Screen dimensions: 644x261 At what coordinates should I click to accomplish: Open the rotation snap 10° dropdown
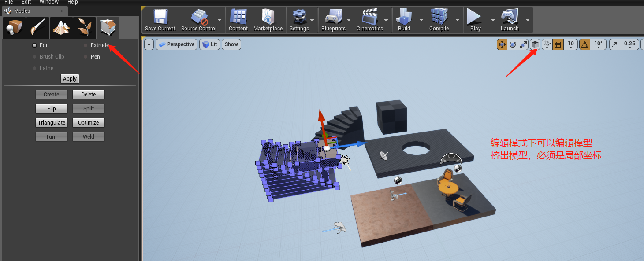598,44
